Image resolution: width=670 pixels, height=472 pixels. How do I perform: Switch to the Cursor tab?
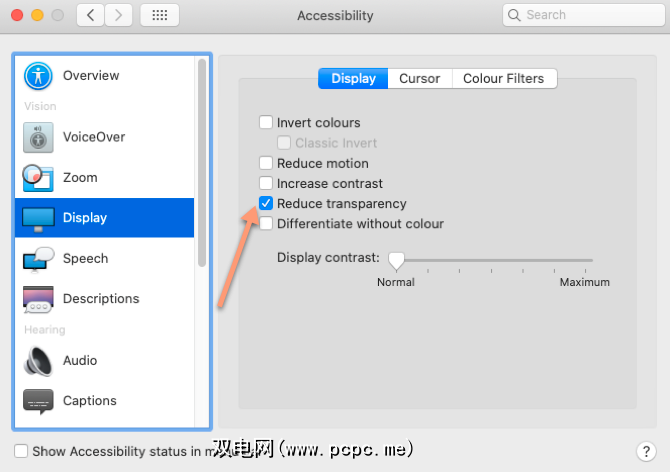click(x=419, y=79)
